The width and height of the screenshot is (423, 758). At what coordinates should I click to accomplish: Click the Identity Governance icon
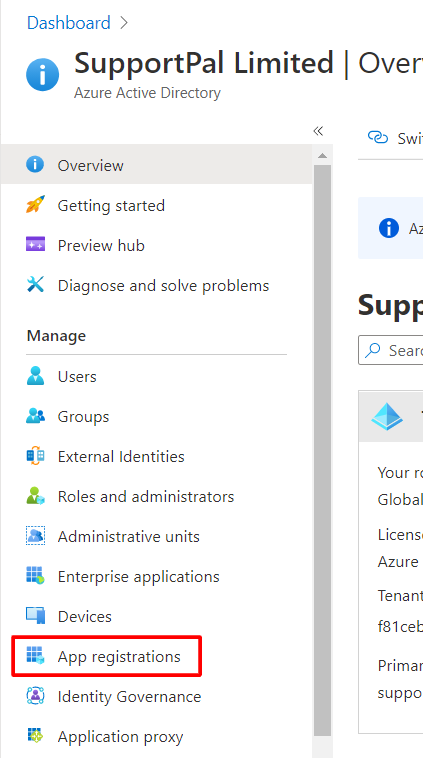click(35, 696)
